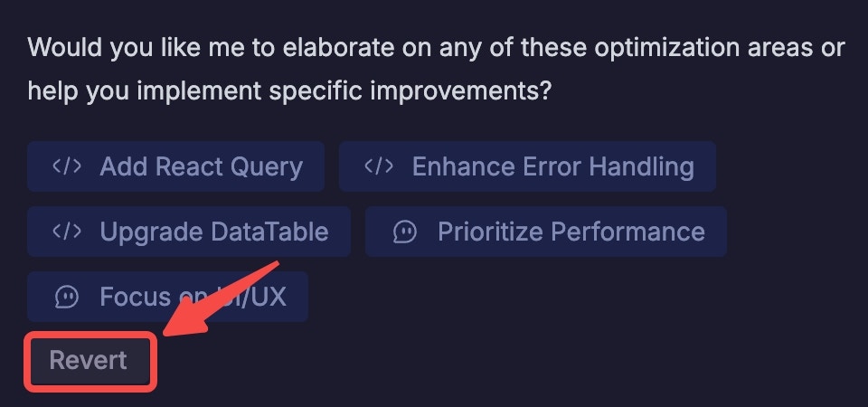Revert the changes with the Revert button
Screen dimensions: 868x407
pyautogui.click(x=90, y=361)
